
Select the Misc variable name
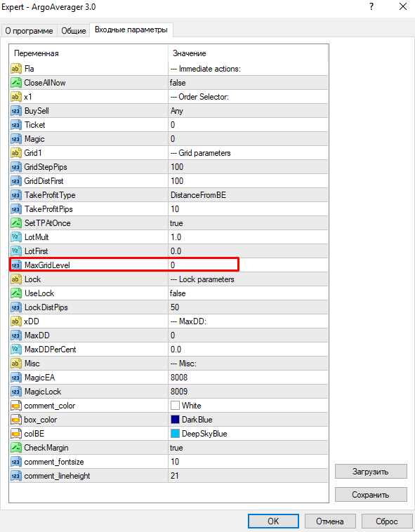(x=32, y=364)
